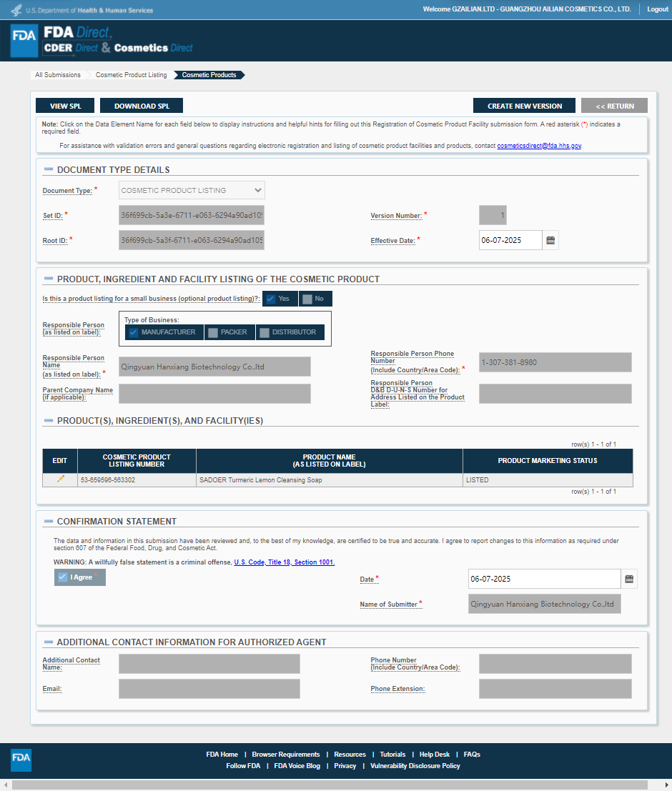The image size is (672, 791).
Task: Click the FDA logo in header
Action: [24, 40]
